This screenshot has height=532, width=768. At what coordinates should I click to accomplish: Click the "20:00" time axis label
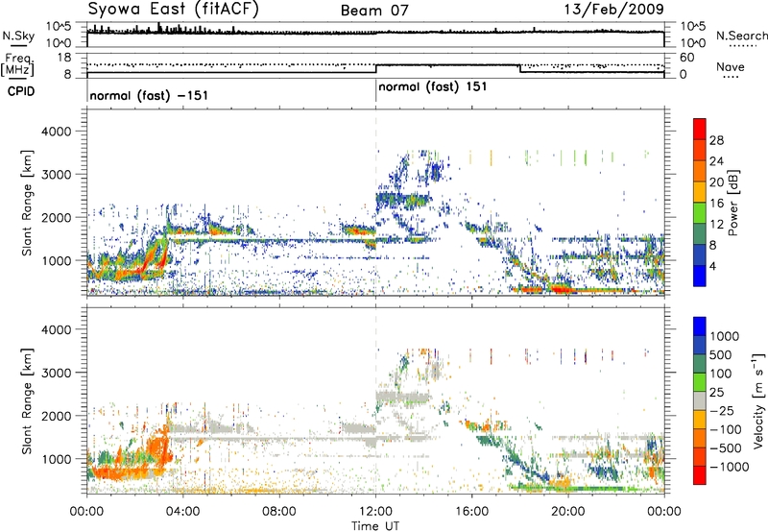[568, 512]
